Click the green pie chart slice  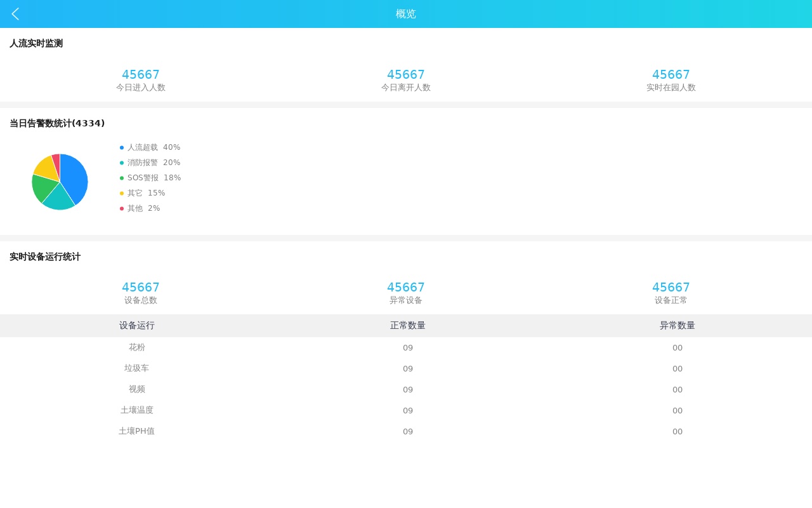tap(42, 188)
